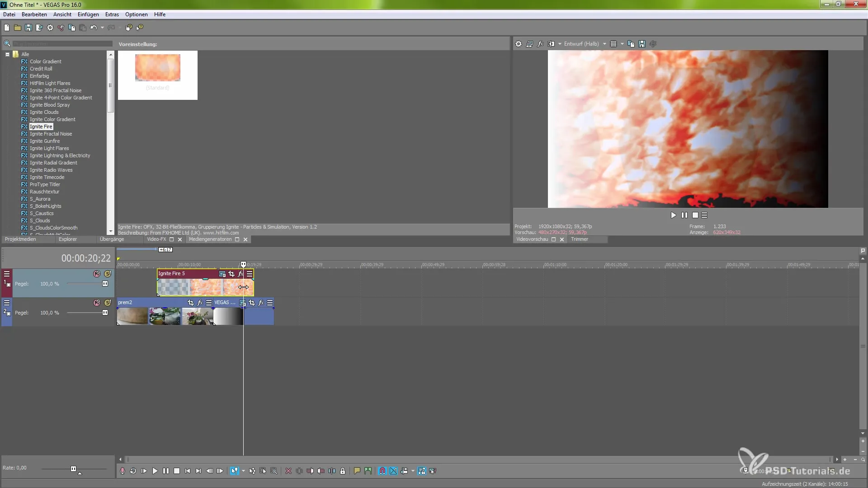Image resolution: width=868 pixels, height=488 pixels.
Task: Solo video track 2
Action: [108, 303]
